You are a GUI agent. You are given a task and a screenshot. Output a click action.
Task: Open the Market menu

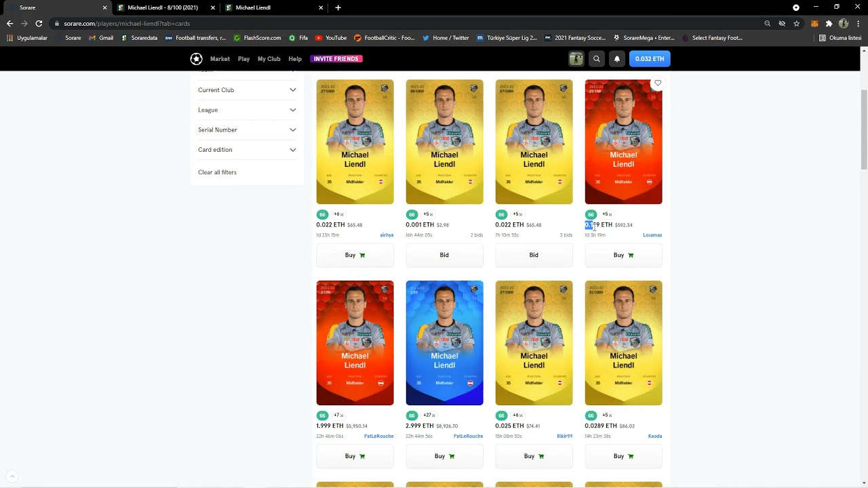[x=220, y=59]
